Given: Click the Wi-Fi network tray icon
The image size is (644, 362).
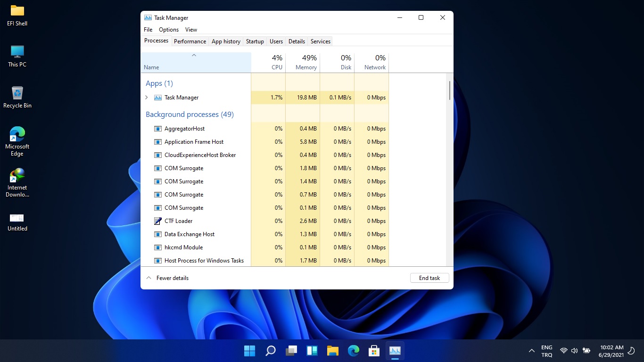Looking at the screenshot, I should (563, 351).
